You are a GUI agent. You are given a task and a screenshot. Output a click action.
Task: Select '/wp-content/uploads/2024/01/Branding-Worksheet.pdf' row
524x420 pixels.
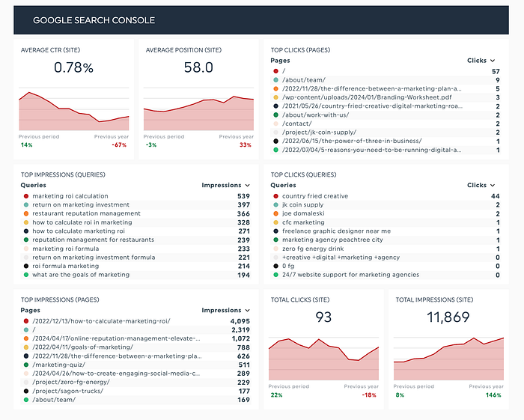click(386, 97)
